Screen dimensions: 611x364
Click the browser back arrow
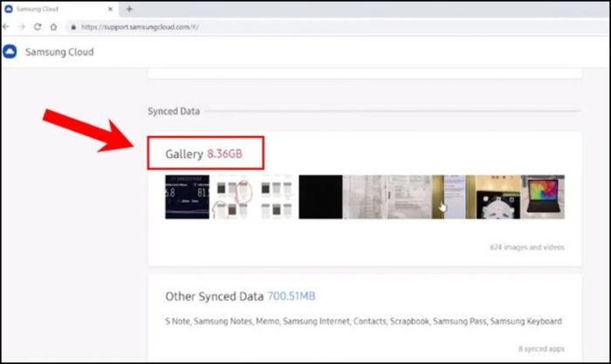coord(6,26)
